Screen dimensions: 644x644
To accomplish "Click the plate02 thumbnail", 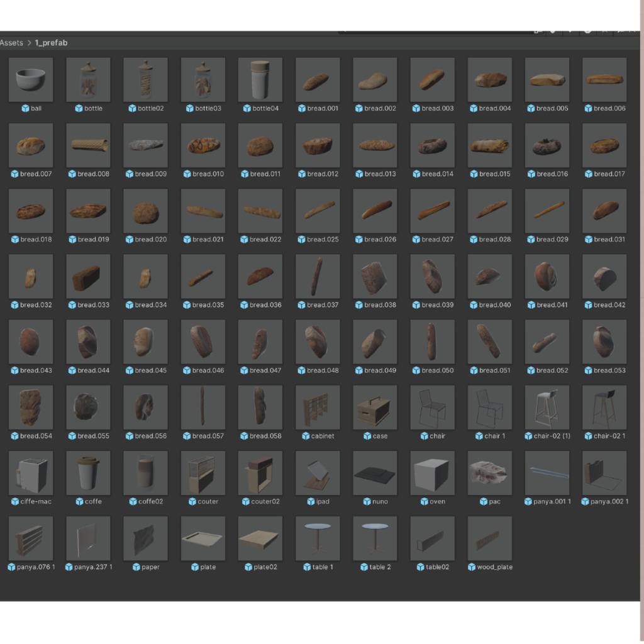I will click(x=260, y=538).
